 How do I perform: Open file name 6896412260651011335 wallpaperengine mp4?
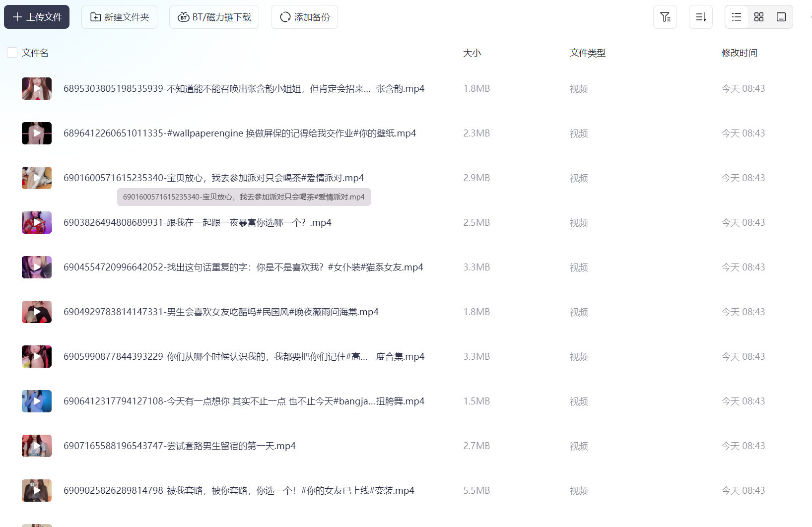tap(240, 133)
